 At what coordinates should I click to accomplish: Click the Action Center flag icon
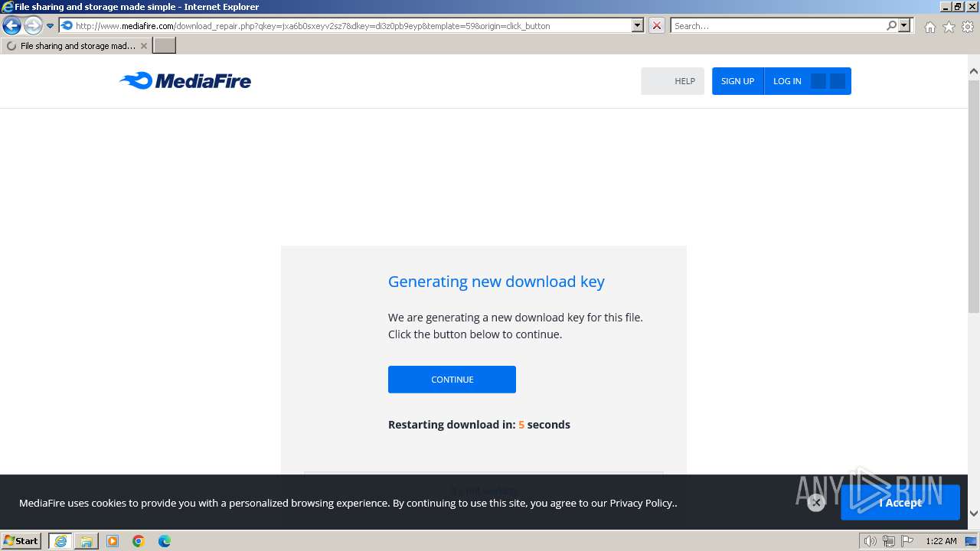[906, 541]
